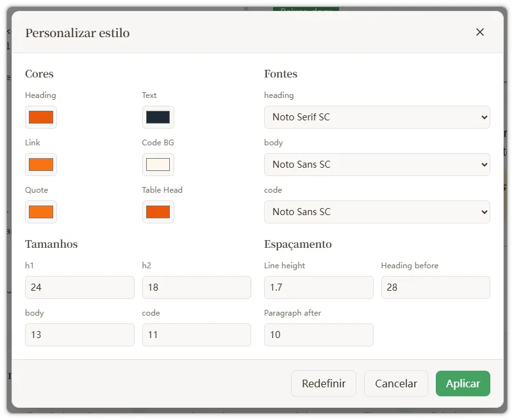Close the Personalizar estilo dialog
Viewport: 514px width, 420px height.
pos(479,32)
